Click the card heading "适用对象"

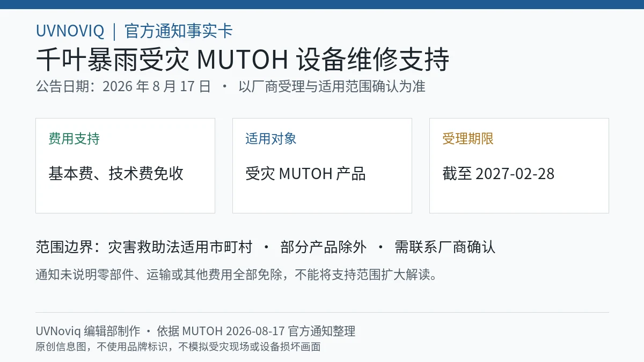coord(271,138)
